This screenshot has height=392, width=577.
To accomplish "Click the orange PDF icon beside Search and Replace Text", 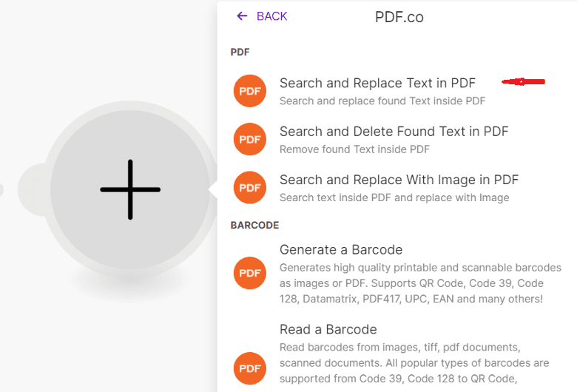I will (x=250, y=92).
